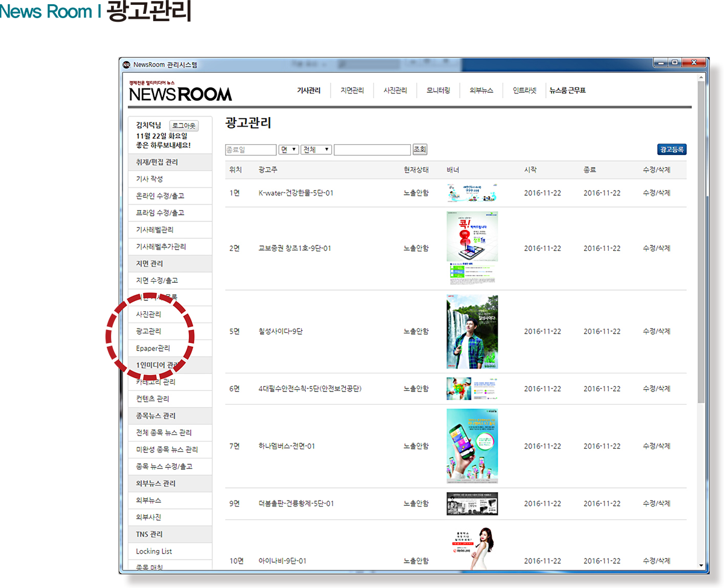724x588 pixels.
Task: Open the 뉴스룸 근무표 menu item
Action: coord(568,90)
